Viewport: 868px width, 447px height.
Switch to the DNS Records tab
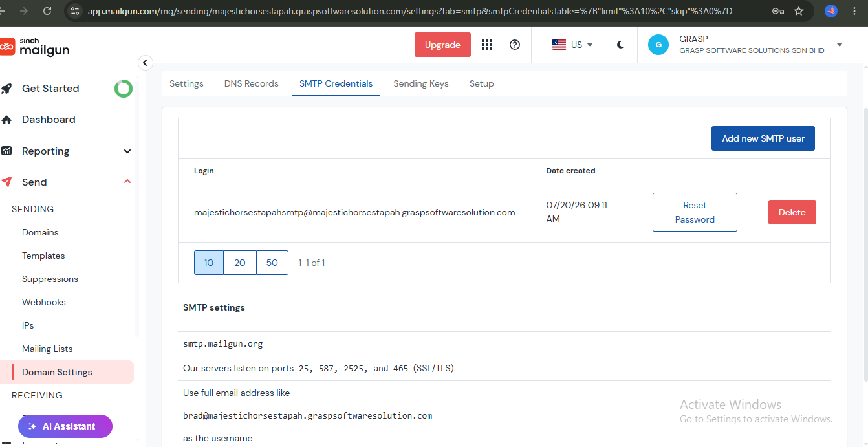[x=252, y=83]
